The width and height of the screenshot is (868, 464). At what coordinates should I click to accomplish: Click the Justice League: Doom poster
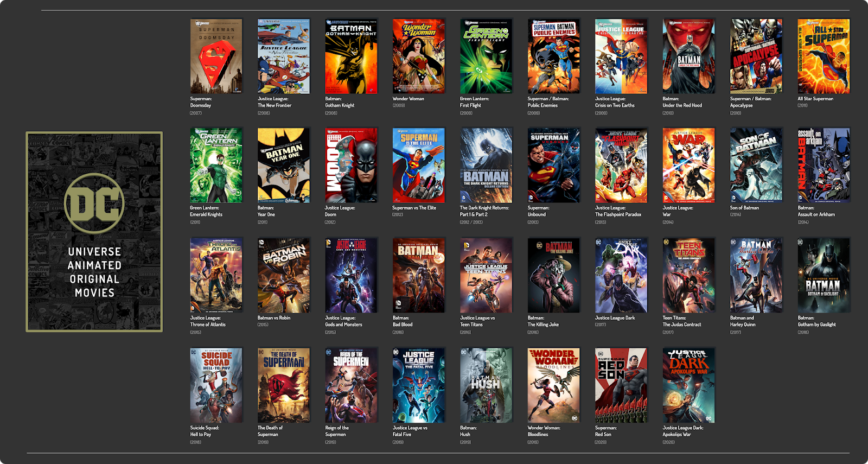pos(351,166)
